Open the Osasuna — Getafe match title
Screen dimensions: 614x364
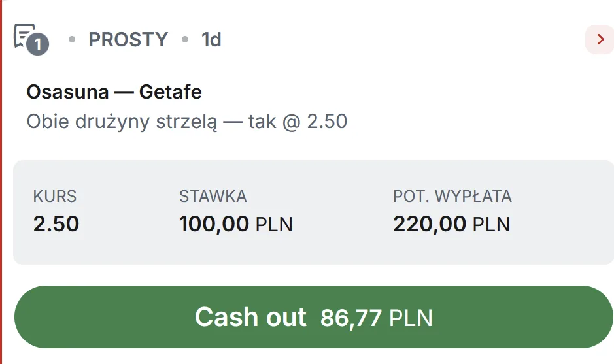click(x=114, y=92)
